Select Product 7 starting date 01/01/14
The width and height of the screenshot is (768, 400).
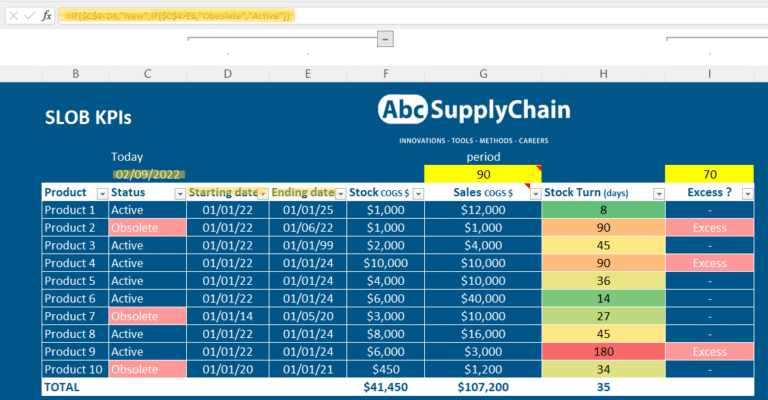click(228, 316)
